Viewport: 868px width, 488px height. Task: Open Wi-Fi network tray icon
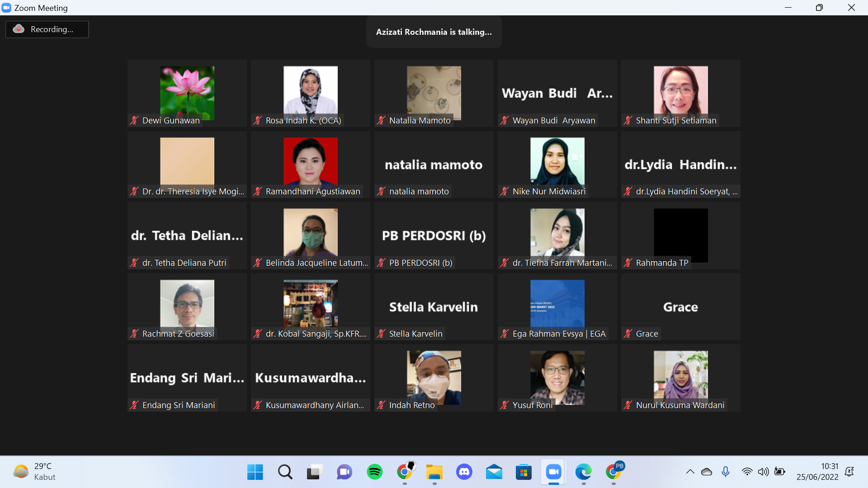pyautogui.click(x=747, y=472)
